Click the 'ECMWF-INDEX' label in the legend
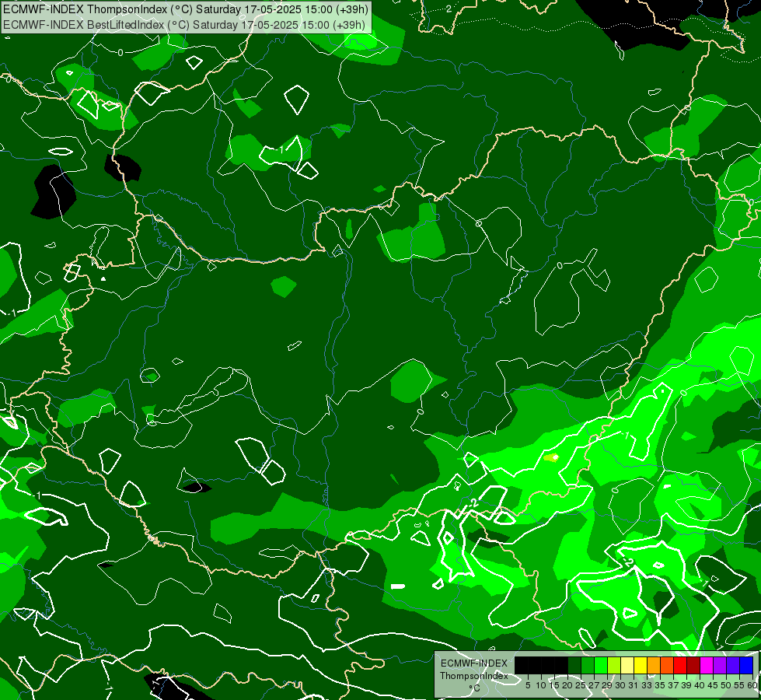The image size is (761, 700). pos(474,663)
